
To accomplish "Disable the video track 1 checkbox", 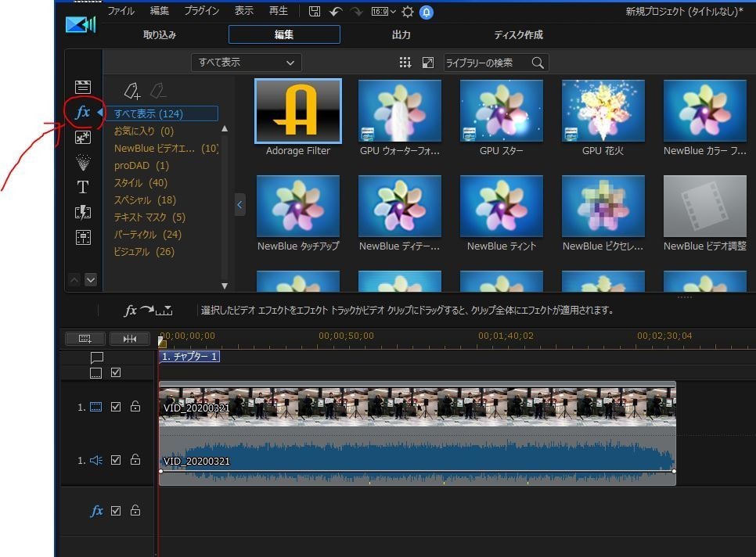I will click(x=116, y=407).
